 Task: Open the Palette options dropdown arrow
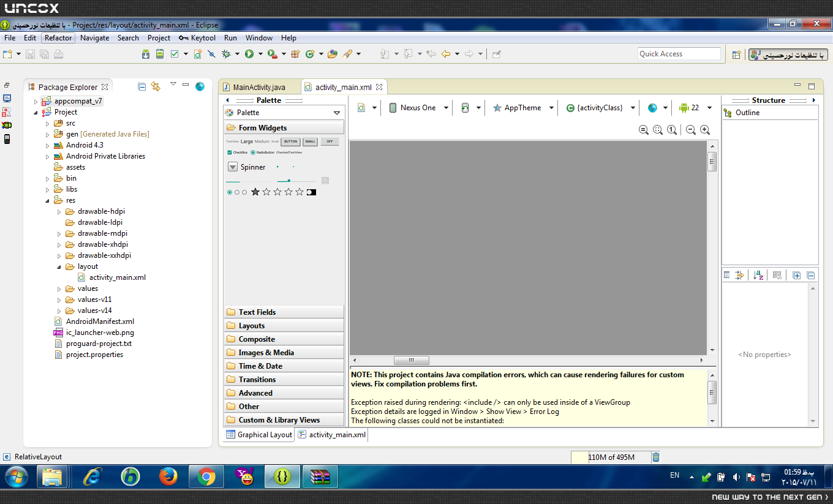coord(337,113)
